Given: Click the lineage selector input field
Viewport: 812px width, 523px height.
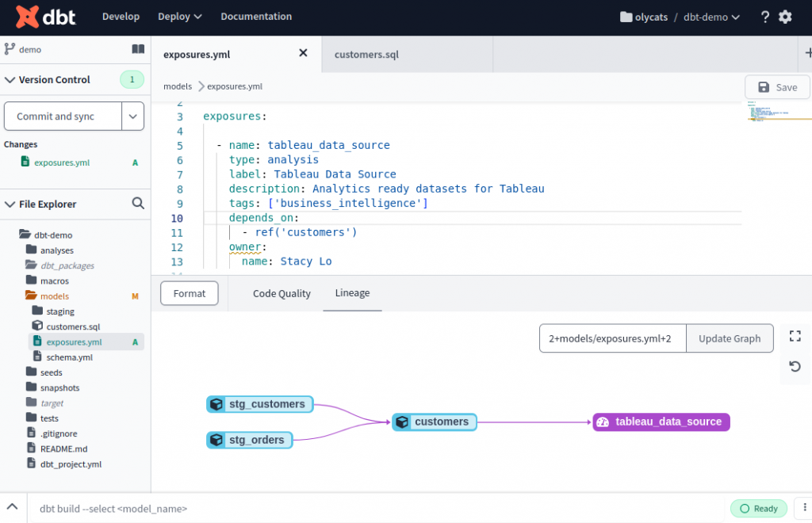Looking at the screenshot, I should 613,338.
